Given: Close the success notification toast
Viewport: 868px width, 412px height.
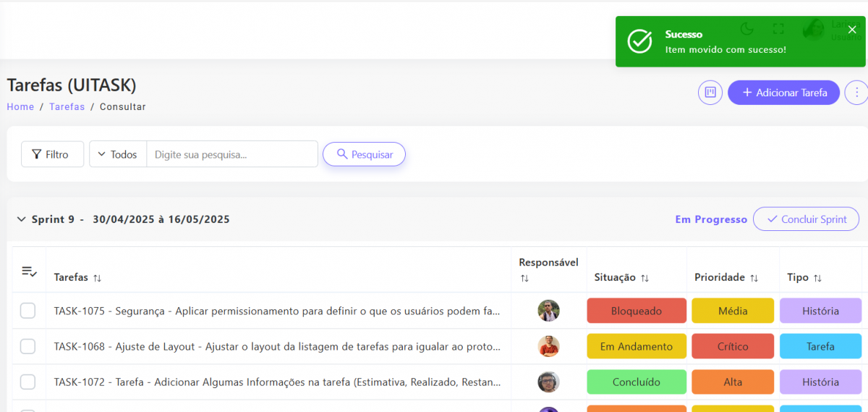Looking at the screenshot, I should pyautogui.click(x=852, y=30).
